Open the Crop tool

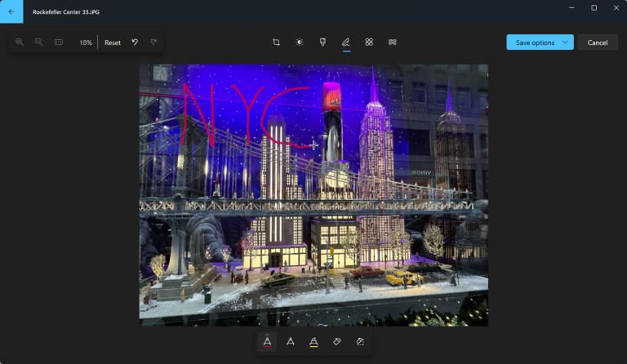pos(276,42)
